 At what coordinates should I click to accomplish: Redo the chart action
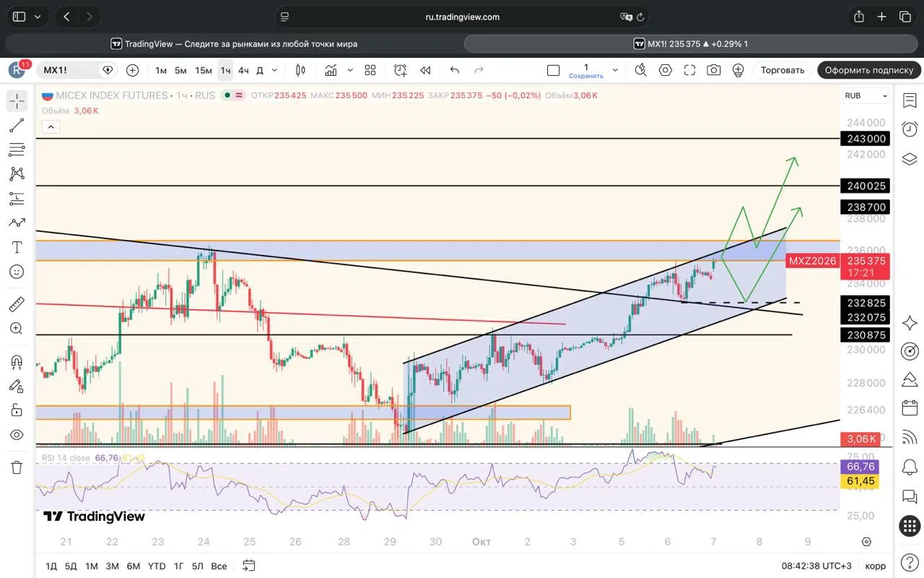click(x=479, y=70)
